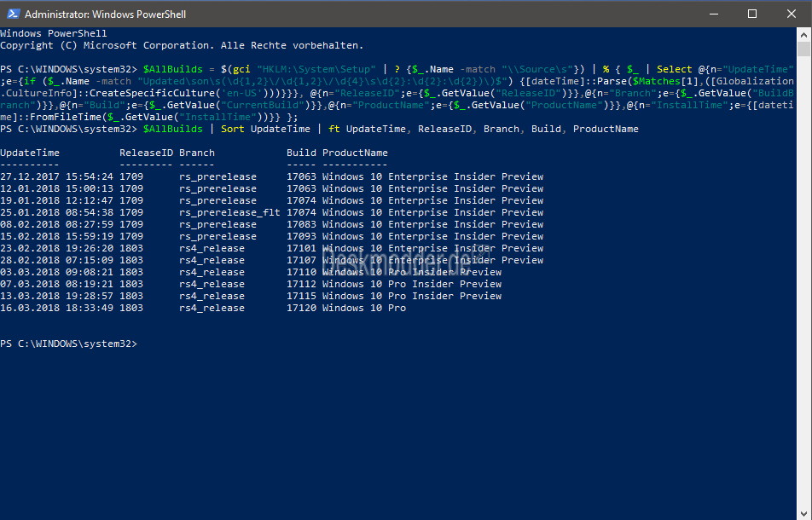Close the Administrator PowerShell window

click(792, 14)
